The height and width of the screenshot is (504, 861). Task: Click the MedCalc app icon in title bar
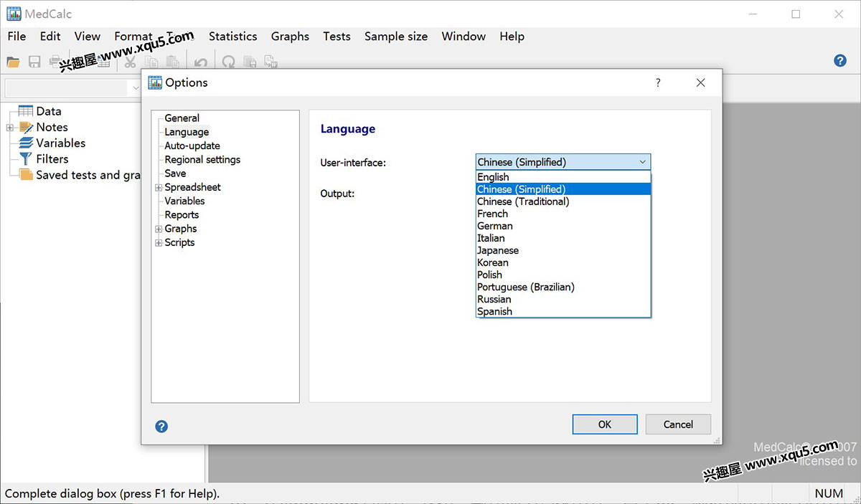coord(14,14)
